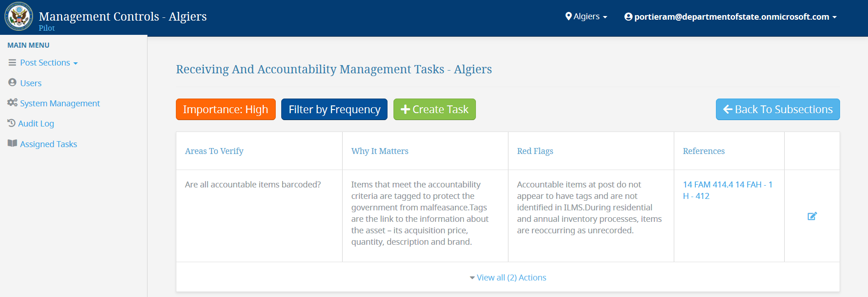
Task: Click the gears icon for System Management
Action: click(x=12, y=103)
